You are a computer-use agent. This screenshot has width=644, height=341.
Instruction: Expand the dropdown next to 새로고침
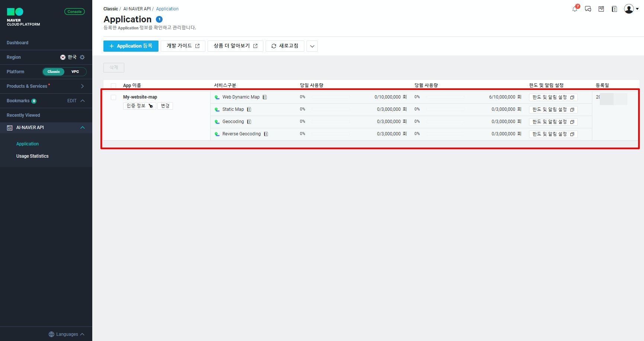point(312,46)
